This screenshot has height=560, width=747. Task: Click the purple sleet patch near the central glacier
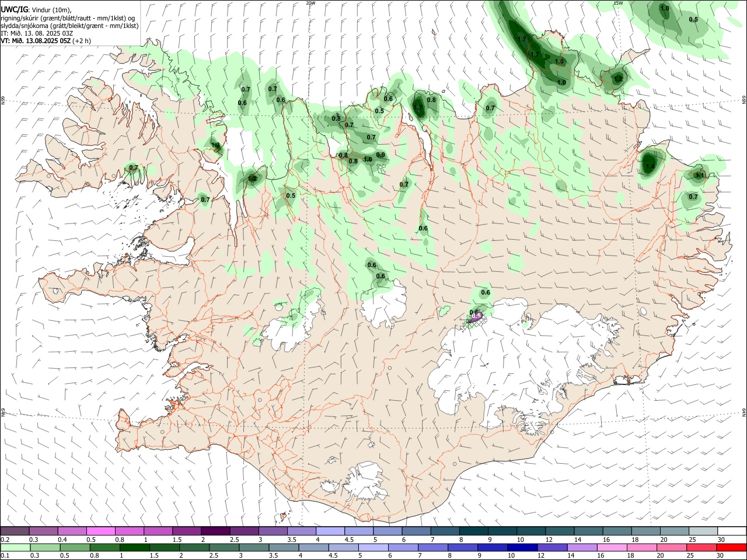coord(475,317)
